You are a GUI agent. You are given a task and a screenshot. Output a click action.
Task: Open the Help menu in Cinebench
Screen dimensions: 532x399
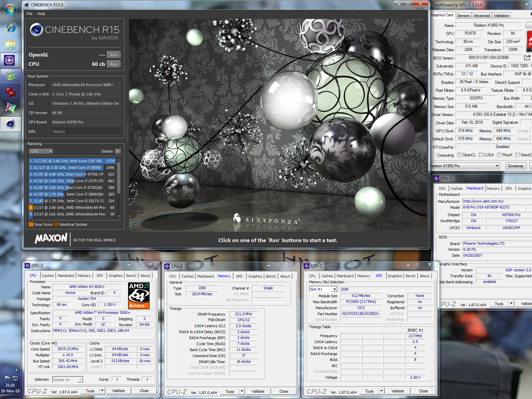click(41, 14)
